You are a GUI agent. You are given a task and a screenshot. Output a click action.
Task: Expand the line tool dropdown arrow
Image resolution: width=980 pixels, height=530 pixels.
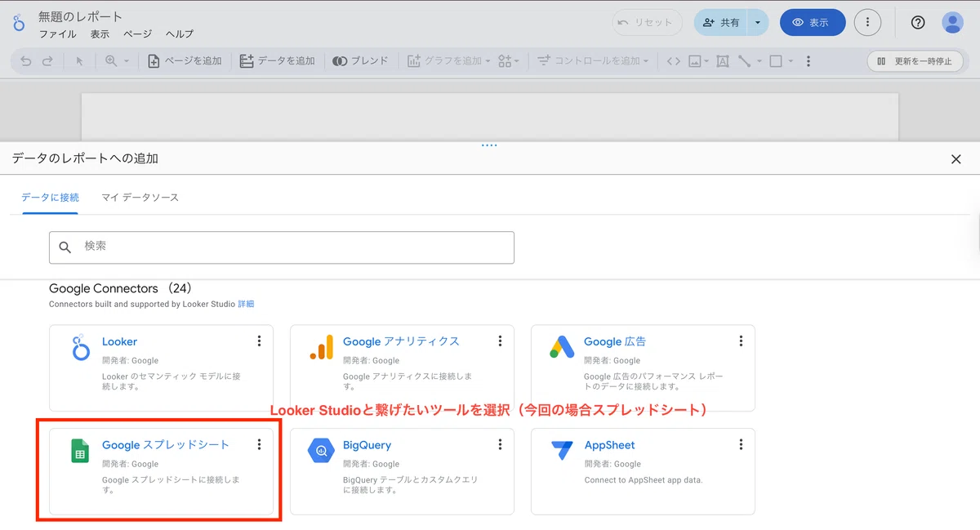(759, 61)
